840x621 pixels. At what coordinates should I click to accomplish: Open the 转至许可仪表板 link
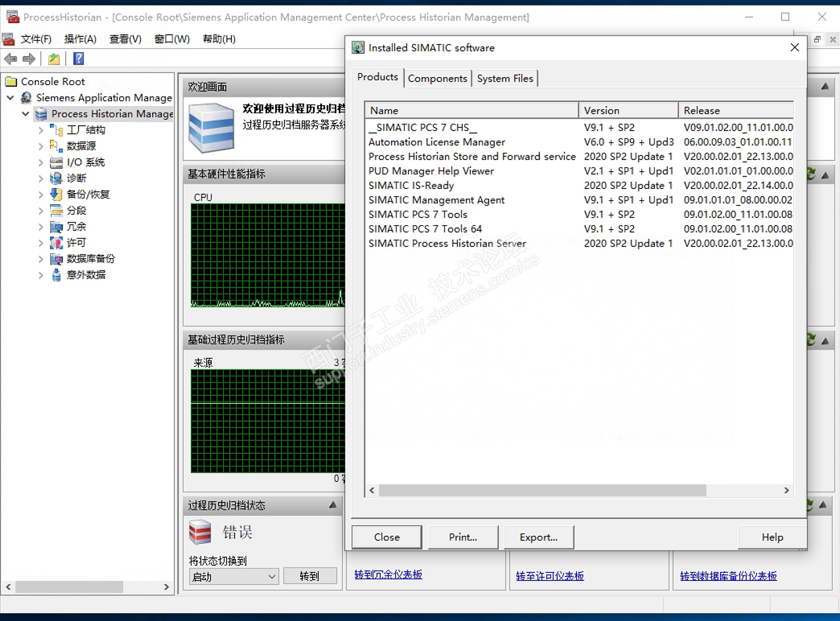pos(550,576)
